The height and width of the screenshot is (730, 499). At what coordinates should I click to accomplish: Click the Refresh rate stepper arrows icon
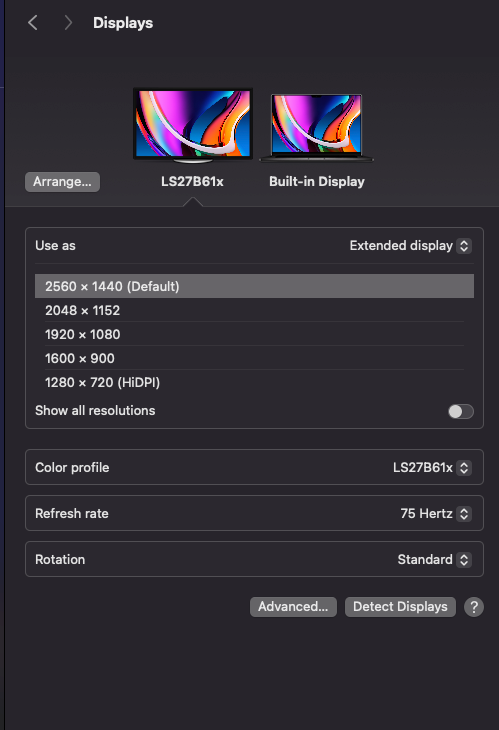(464, 514)
